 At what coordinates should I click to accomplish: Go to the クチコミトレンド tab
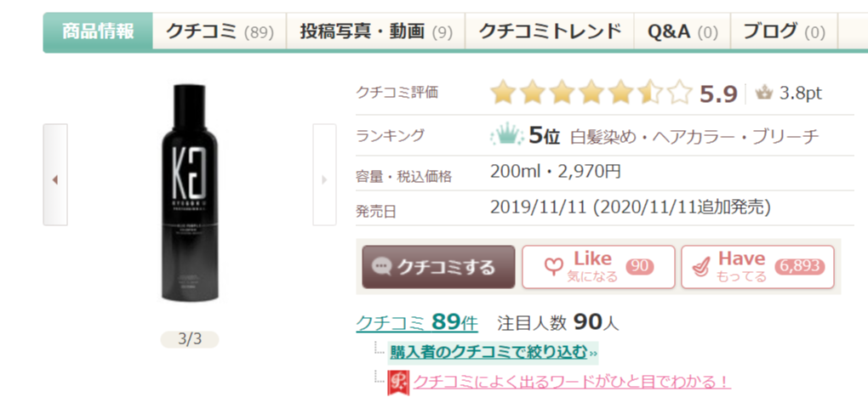pyautogui.click(x=550, y=32)
